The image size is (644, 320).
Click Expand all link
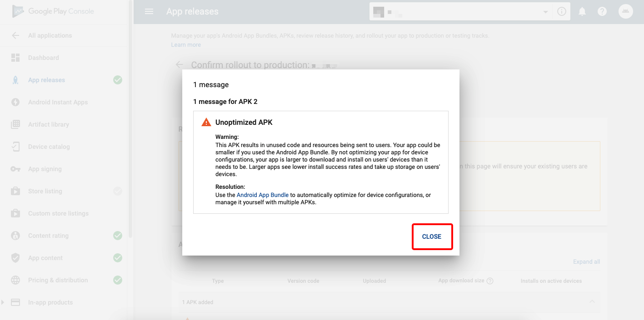pyautogui.click(x=586, y=261)
